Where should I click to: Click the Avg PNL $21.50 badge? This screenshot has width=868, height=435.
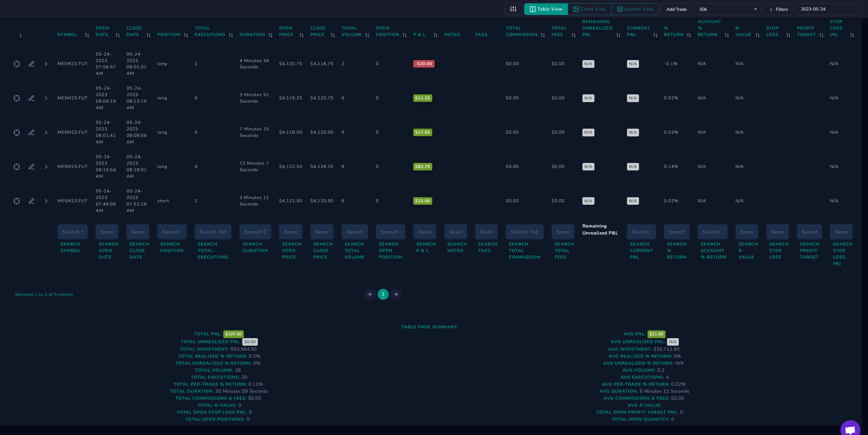657,334
